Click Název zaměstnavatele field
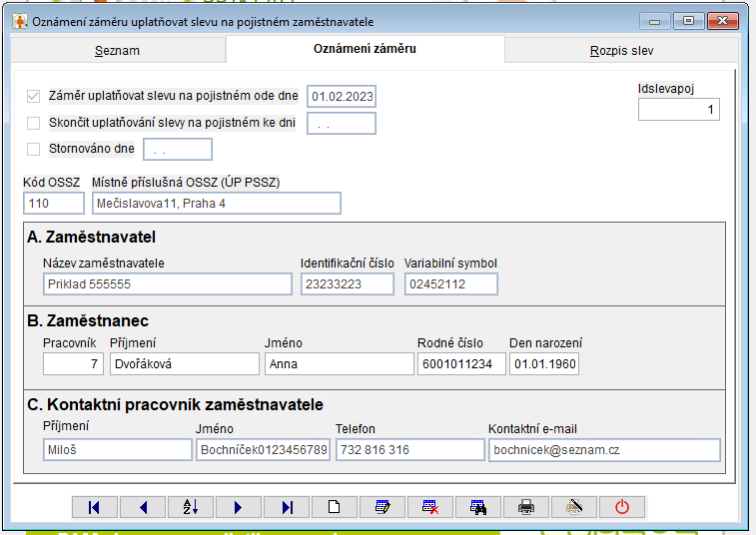756x535 pixels. pos(168,283)
